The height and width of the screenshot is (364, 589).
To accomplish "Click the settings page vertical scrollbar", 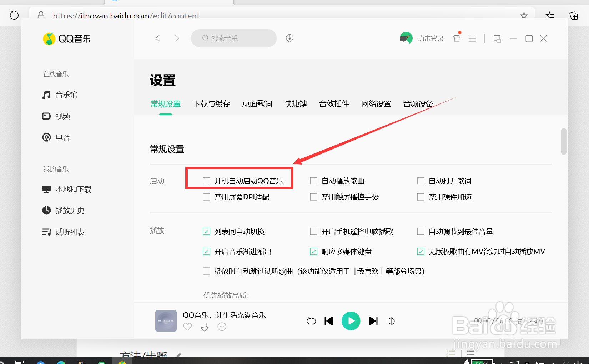I will pyautogui.click(x=564, y=142).
